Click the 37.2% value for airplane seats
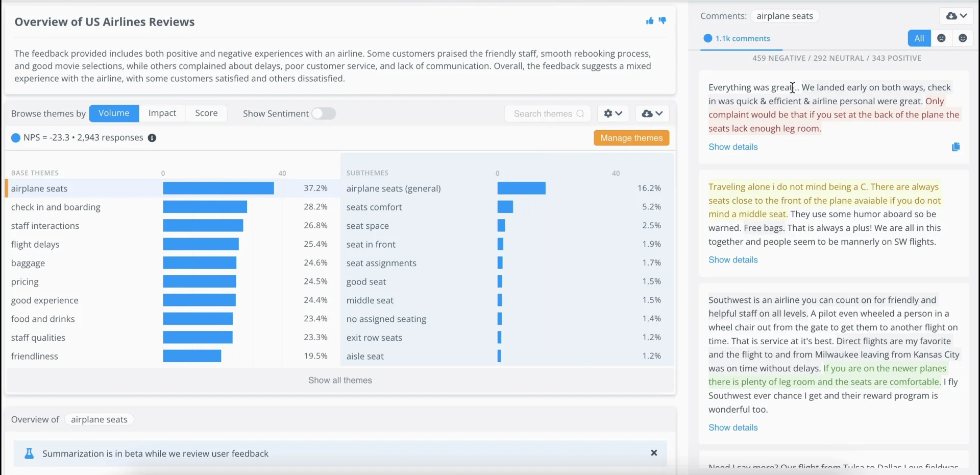This screenshot has width=980, height=475. (315, 188)
